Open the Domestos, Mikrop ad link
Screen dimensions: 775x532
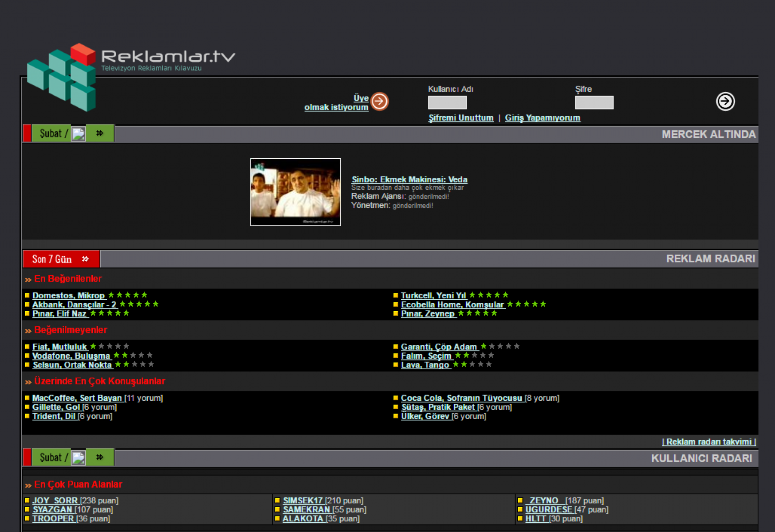(x=68, y=296)
